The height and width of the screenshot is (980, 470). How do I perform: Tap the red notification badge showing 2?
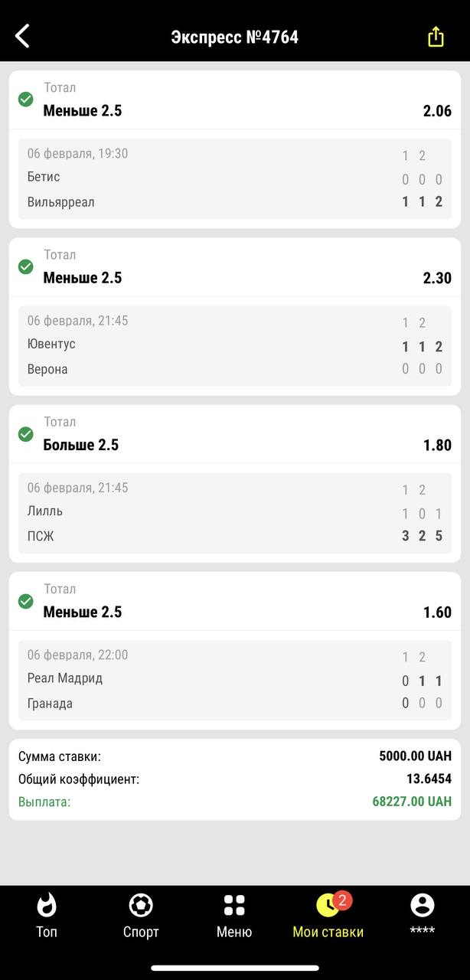[x=342, y=900]
